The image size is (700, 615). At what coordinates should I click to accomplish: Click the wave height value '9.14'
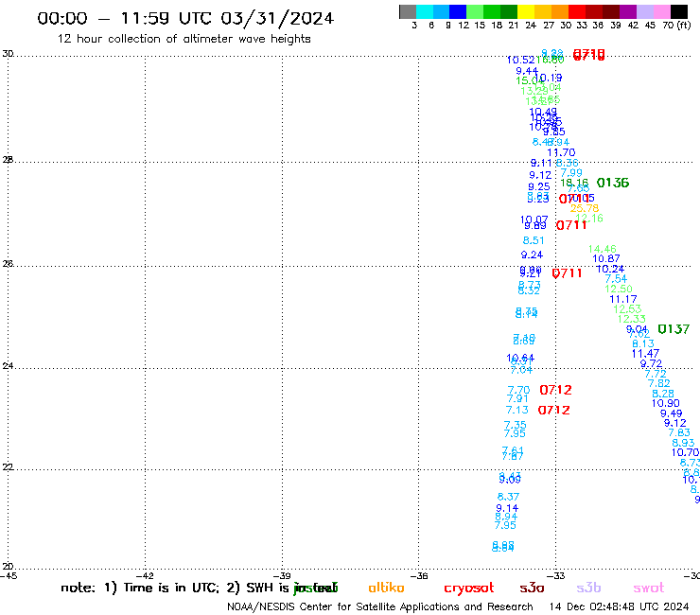coord(507,508)
